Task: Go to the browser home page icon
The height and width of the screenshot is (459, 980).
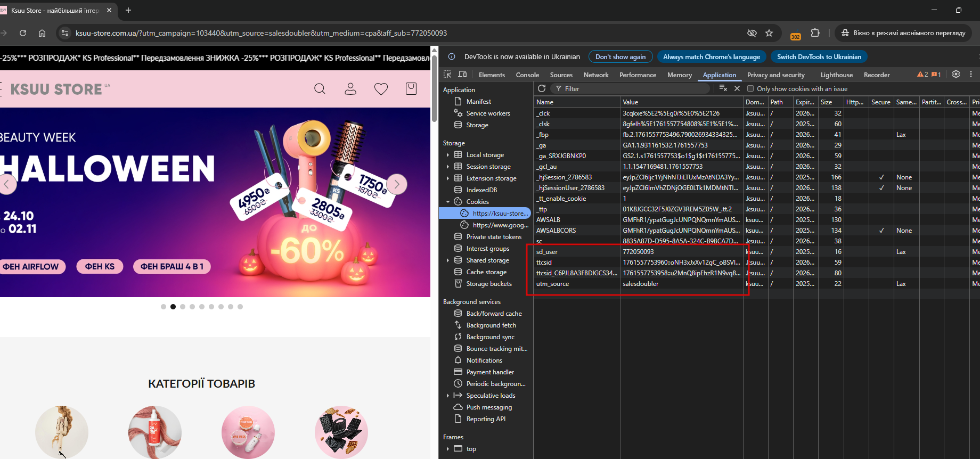Action: click(42, 33)
